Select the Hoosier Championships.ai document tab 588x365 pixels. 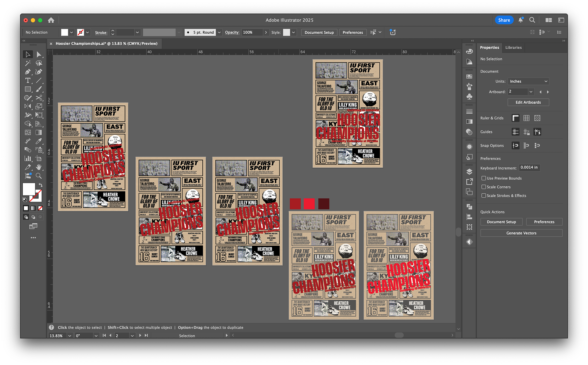[x=106, y=43]
